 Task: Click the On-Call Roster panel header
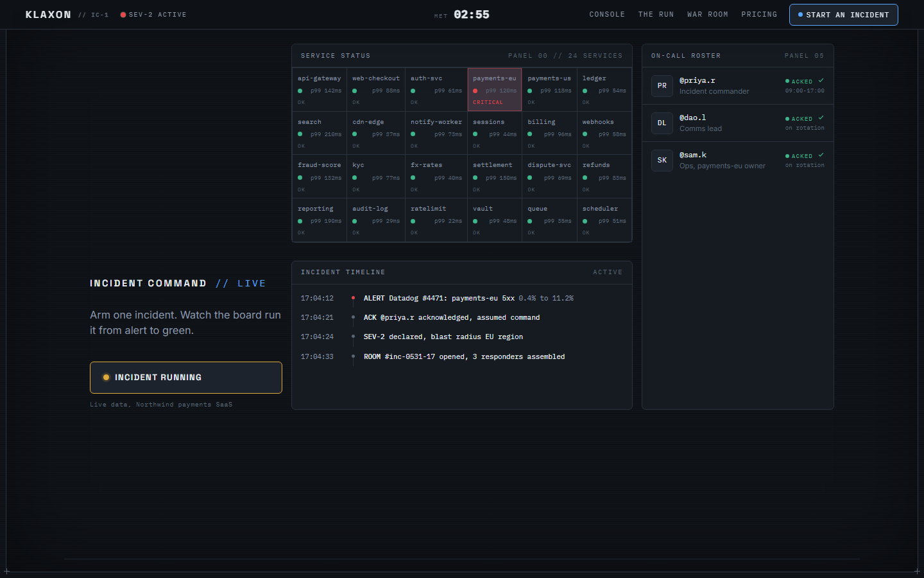[738, 56]
